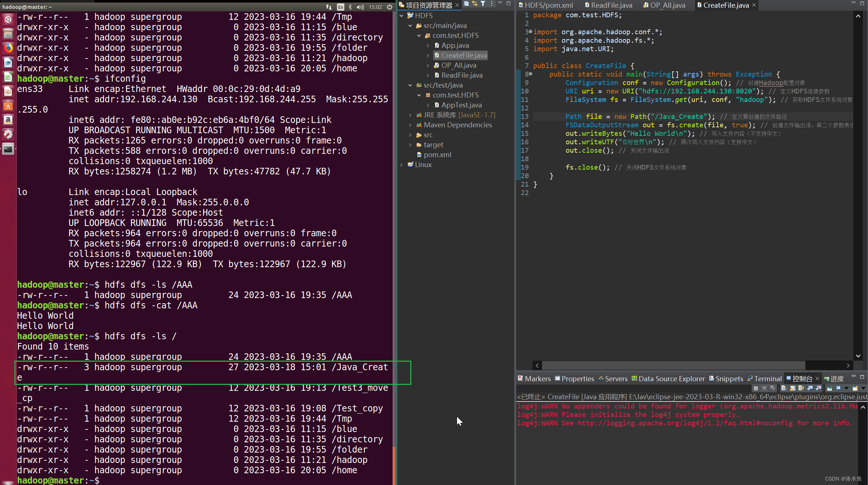Open the Files manager in the launcher
This screenshot has width=868, height=485.
[x=8, y=33]
